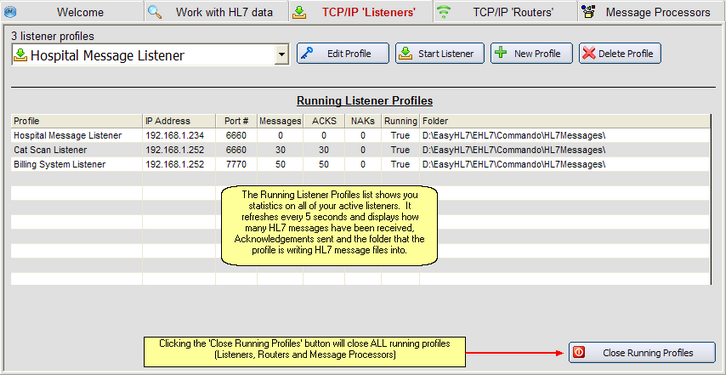Click the Hospital Message Listener combo box text

107,56
